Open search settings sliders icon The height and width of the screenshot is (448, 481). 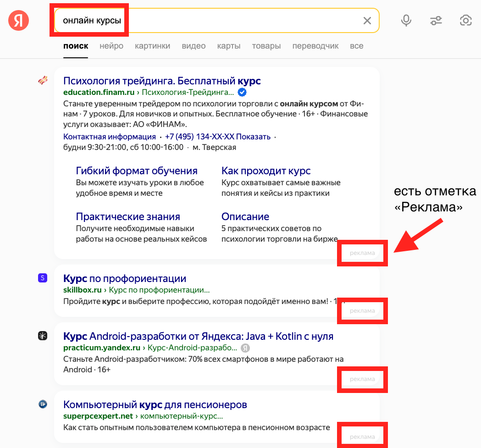436,21
